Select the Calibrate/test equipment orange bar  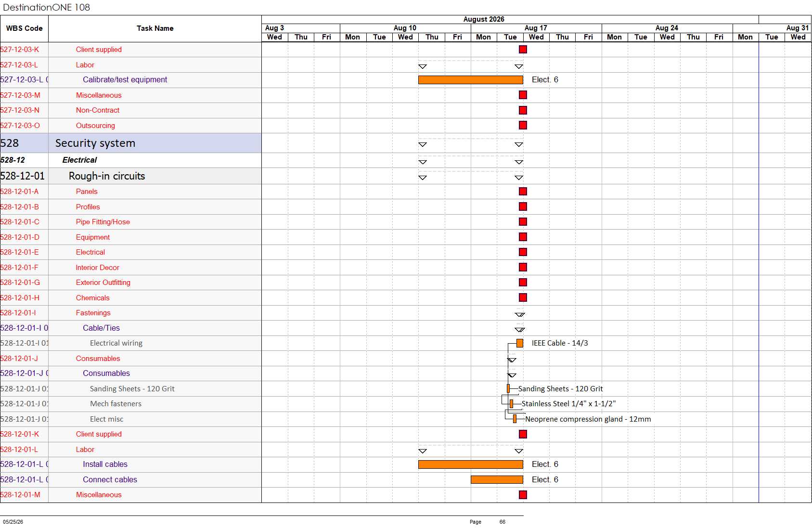471,80
